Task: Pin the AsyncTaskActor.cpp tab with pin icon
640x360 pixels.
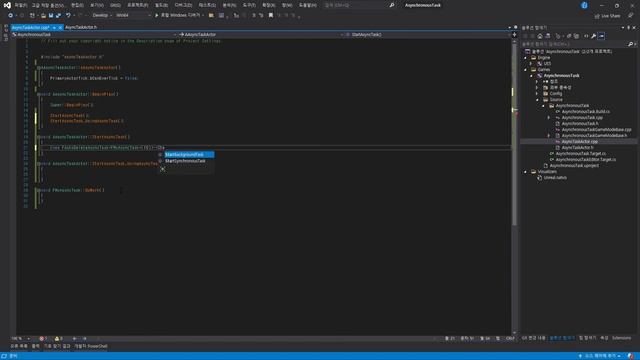Action: [54, 27]
